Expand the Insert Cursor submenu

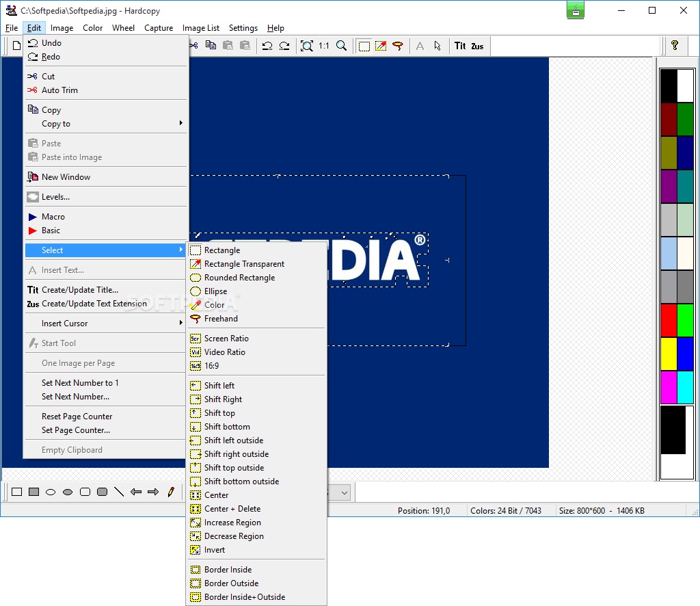(105, 324)
